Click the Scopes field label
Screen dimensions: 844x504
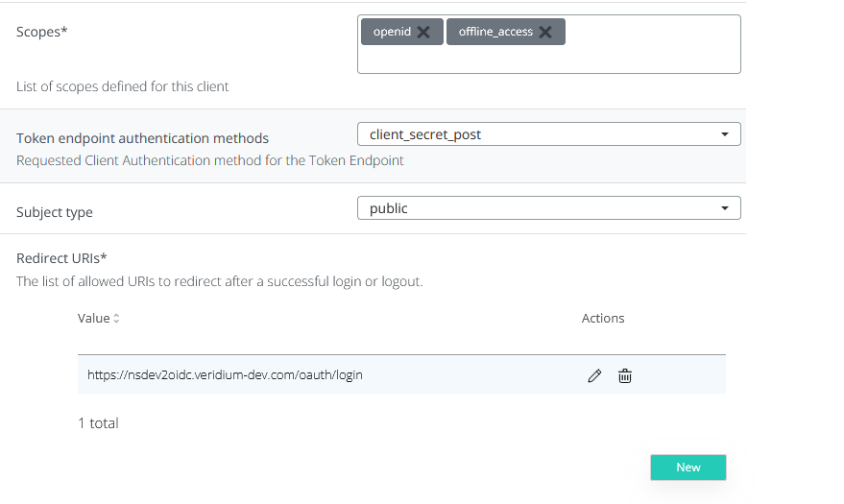42,32
